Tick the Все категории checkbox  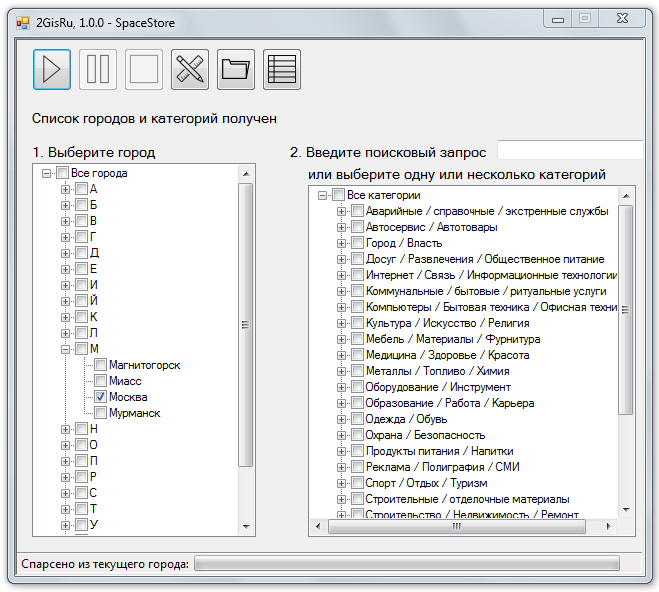point(338,195)
